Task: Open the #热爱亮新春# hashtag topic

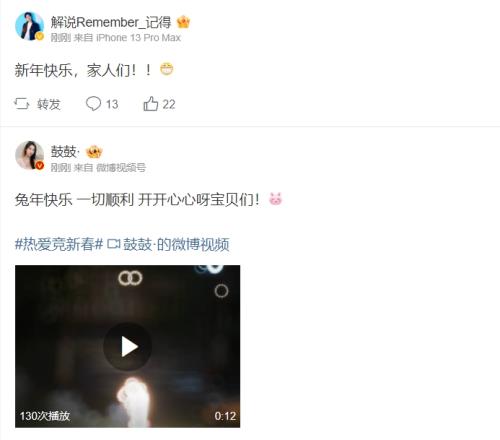Action: click(59, 244)
